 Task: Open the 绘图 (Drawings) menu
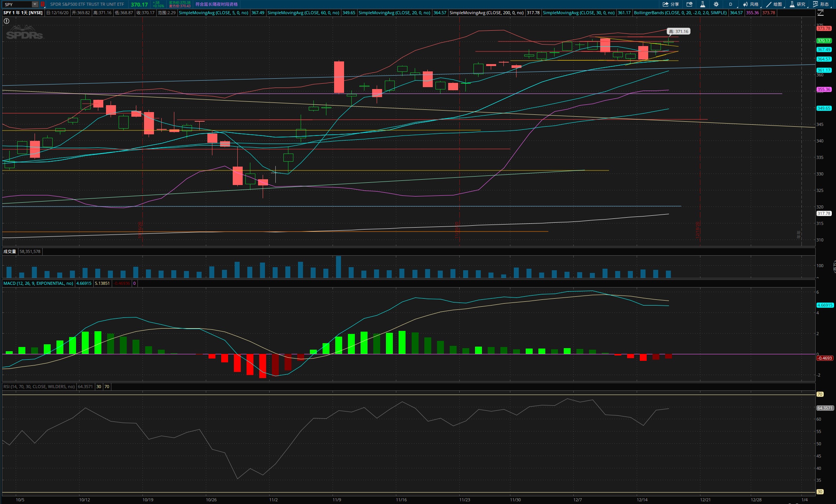pos(774,4)
